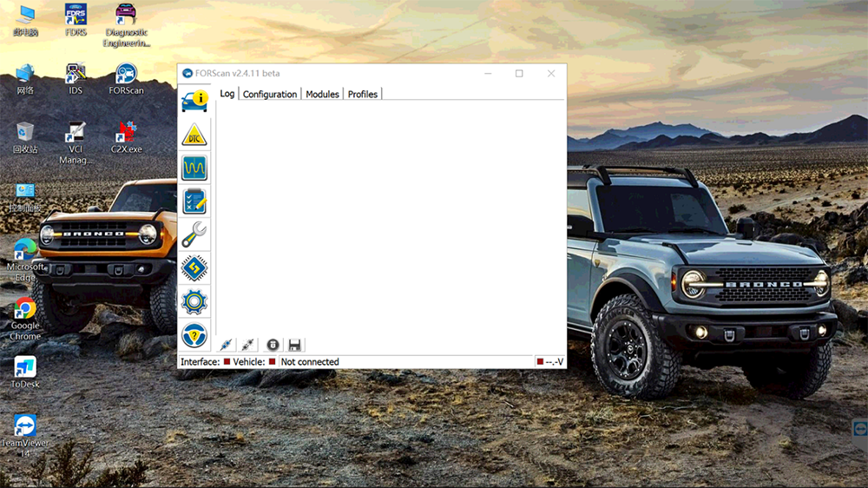This screenshot has height=488, width=868.
Task: Open the Vehicle information section in FORScan
Action: tap(194, 101)
